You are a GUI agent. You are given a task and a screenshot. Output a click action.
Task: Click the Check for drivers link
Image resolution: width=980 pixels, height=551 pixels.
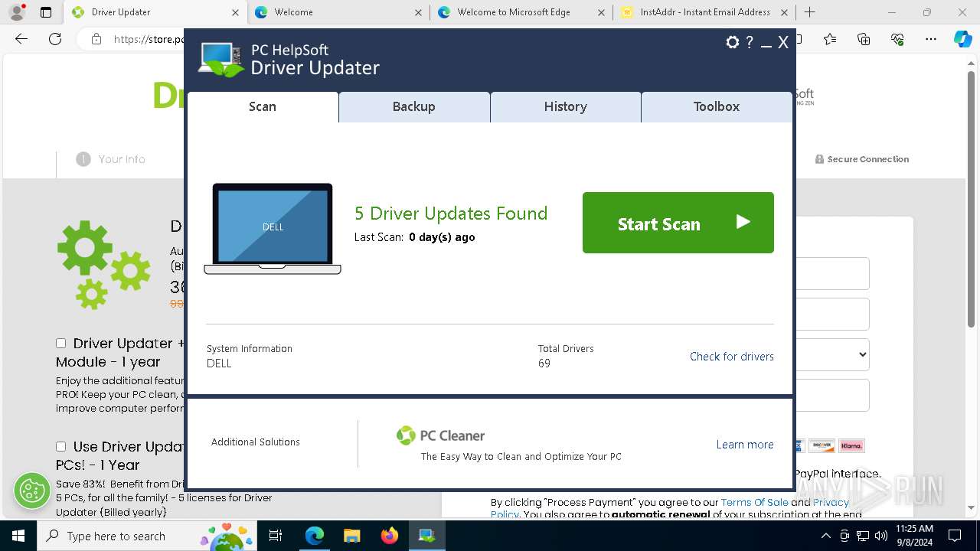732,357
